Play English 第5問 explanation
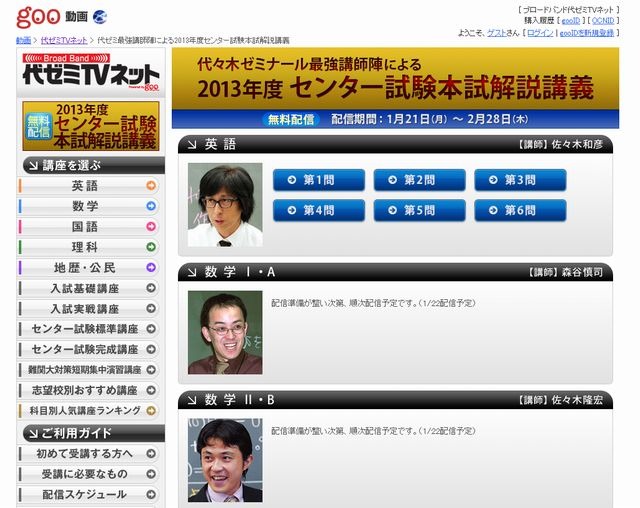Viewport: 640px width, 508px height. click(x=420, y=211)
